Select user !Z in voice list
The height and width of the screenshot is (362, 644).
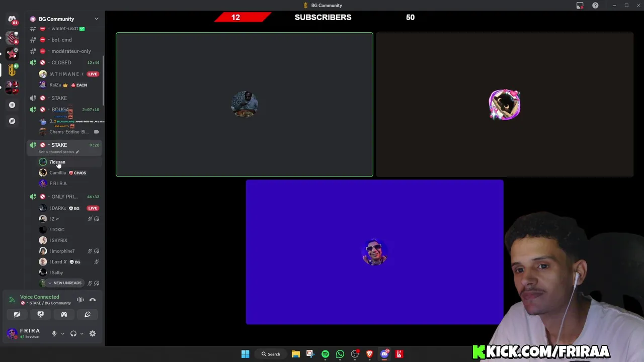(x=69, y=219)
